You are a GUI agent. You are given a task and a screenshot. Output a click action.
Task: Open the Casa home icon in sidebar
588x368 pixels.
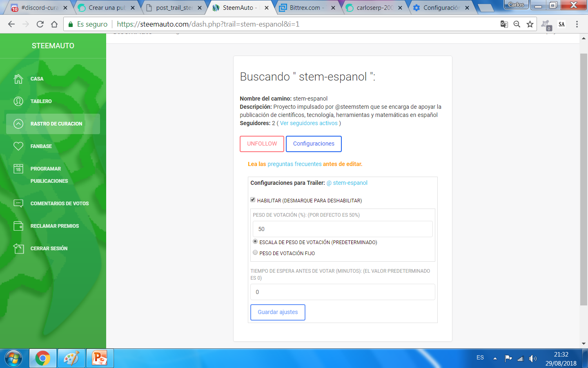(x=18, y=79)
